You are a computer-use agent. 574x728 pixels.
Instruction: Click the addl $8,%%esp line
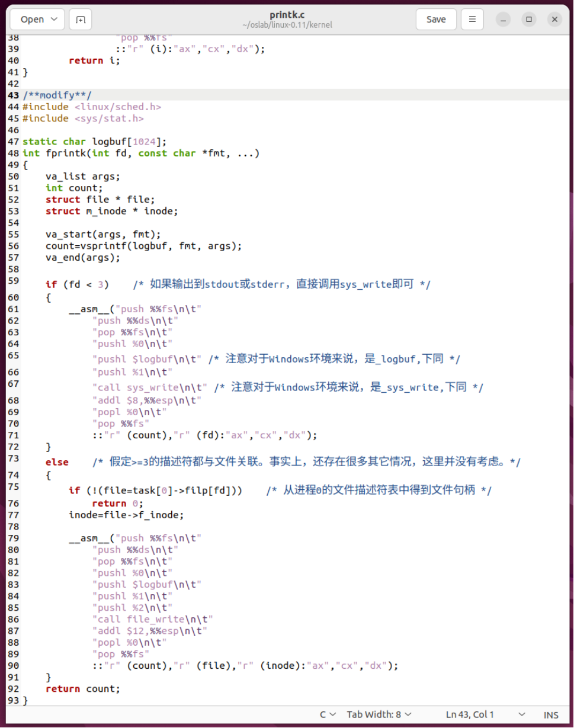(147, 400)
